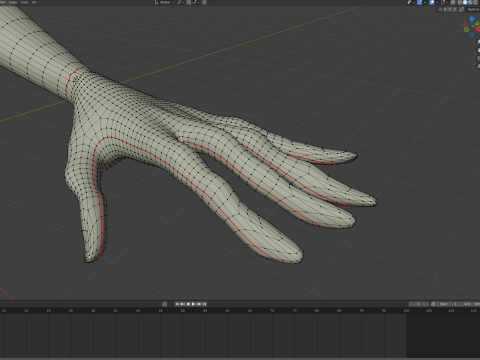
Task: Click the mesh symmetry mirror icon
Action: coord(440,9)
